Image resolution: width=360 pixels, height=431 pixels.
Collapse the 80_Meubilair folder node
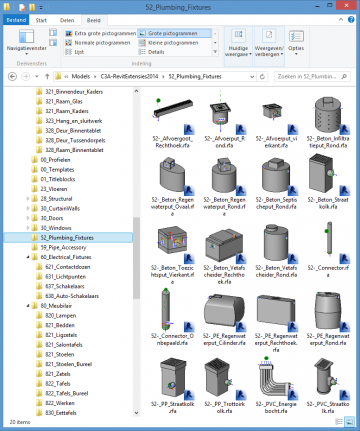click(28, 306)
